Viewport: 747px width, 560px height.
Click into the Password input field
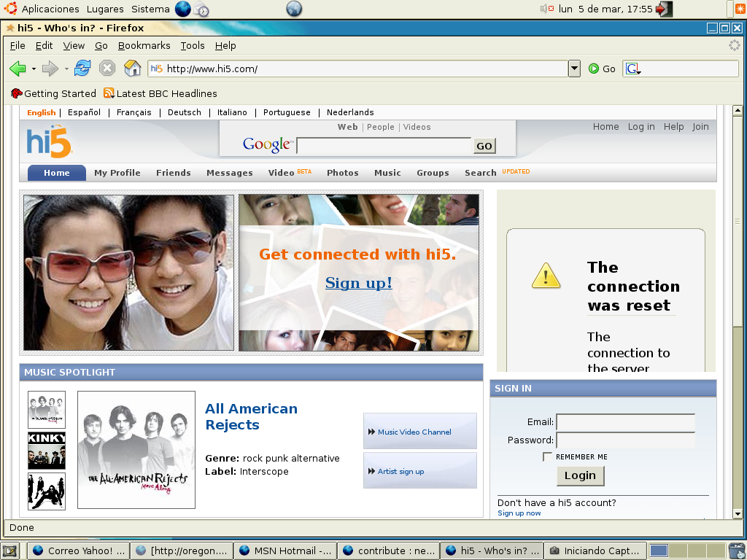tap(625, 440)
